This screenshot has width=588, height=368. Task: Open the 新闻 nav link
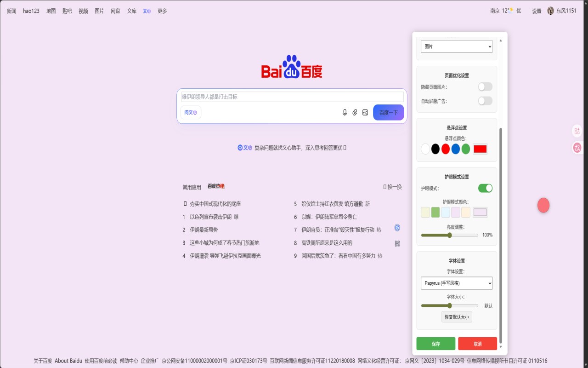pos(11,11)
